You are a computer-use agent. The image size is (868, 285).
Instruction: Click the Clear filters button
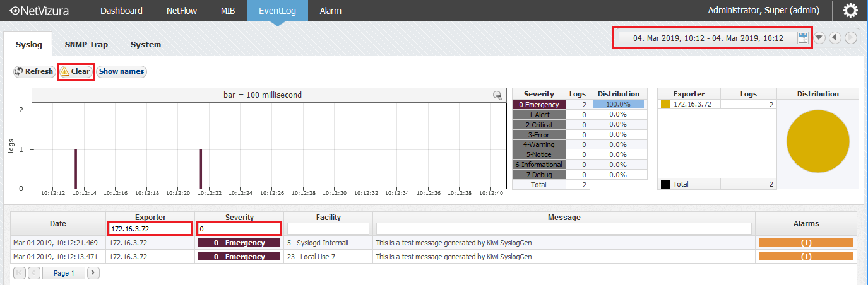point(76,71)
